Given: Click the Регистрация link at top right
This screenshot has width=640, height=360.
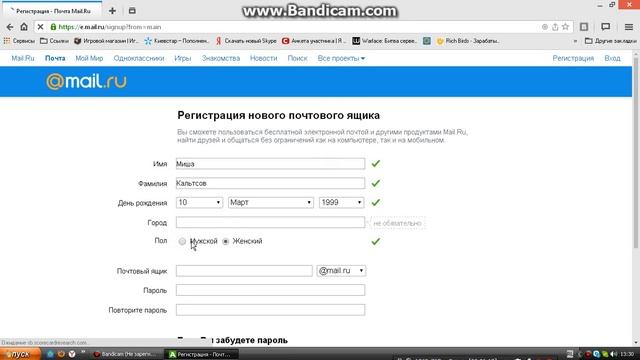Looking at the screenshot, I should pos(573,58).
